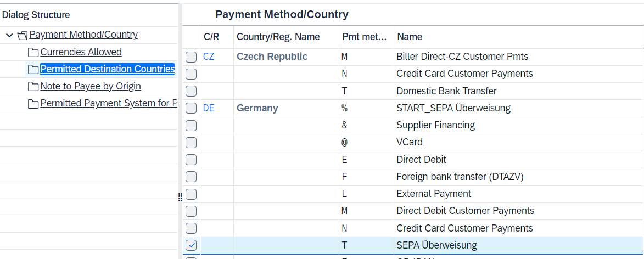Open Currencies Allowed in the dialog structure
This screenshot has width=644, height=259.
(81, 52)
